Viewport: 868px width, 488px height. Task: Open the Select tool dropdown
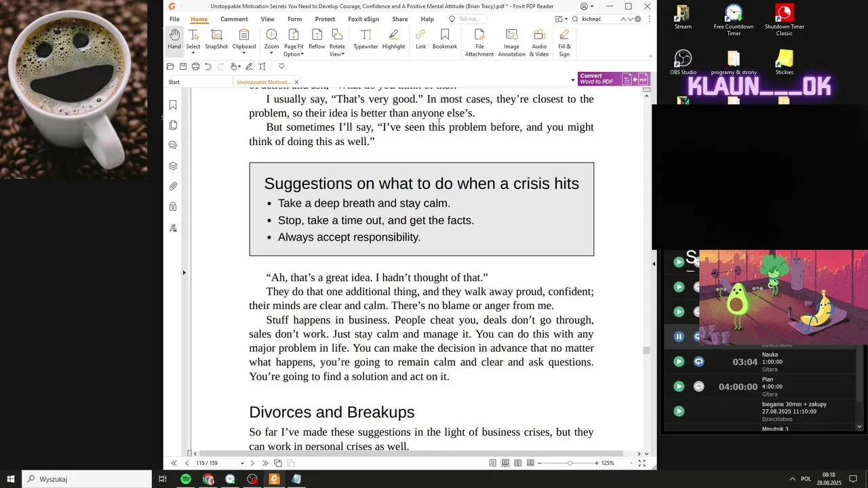tap(193, 53)
